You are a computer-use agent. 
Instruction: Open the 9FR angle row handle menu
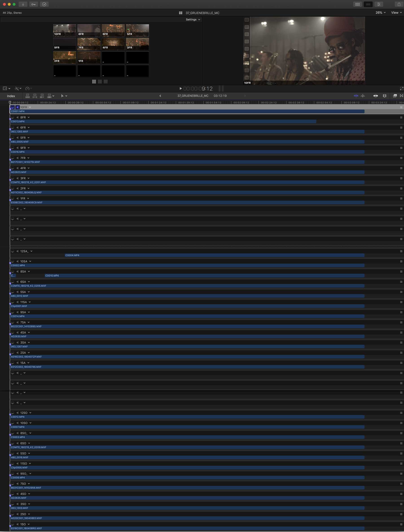[x=401, y=148]
